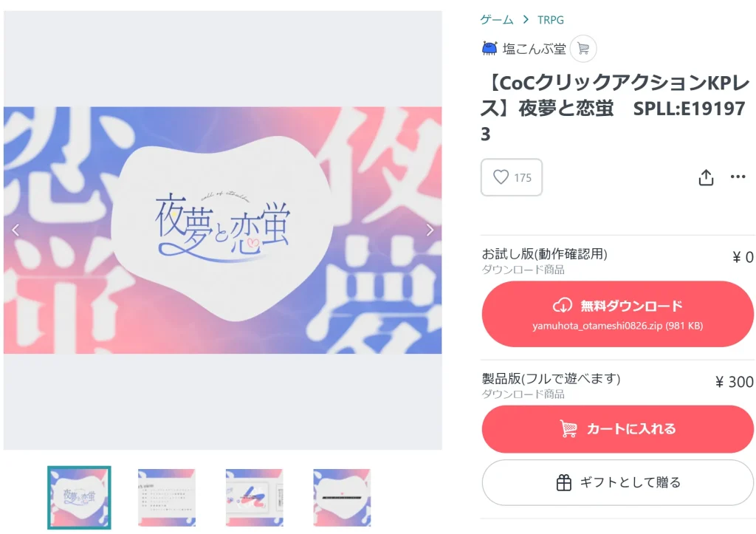Show the previous image with the left arrow
The image size is (756, 534).
click(x=16, y=230)
